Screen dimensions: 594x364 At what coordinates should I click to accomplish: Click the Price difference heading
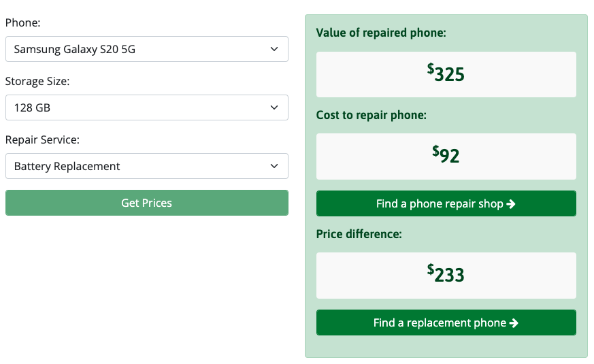click(x=359, y=234)
